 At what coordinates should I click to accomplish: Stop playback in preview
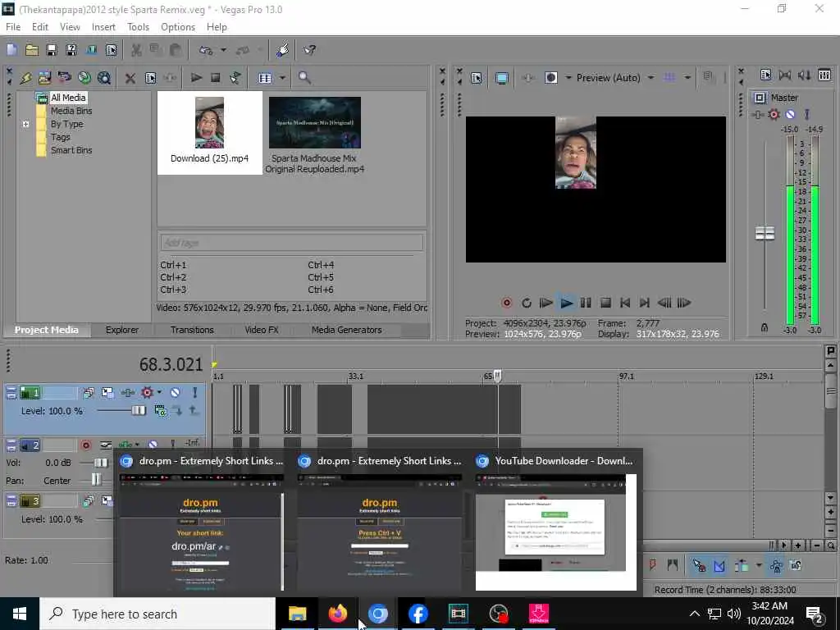pos(605,304)
